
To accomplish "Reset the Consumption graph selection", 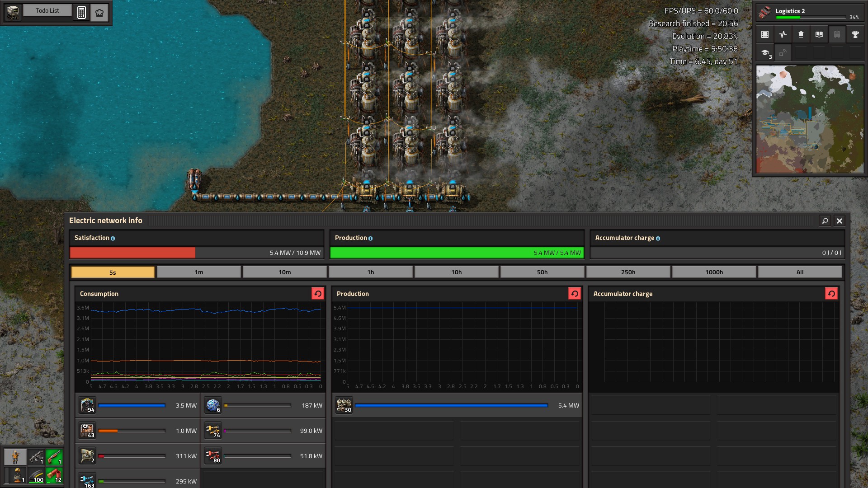I will point(318,294).
